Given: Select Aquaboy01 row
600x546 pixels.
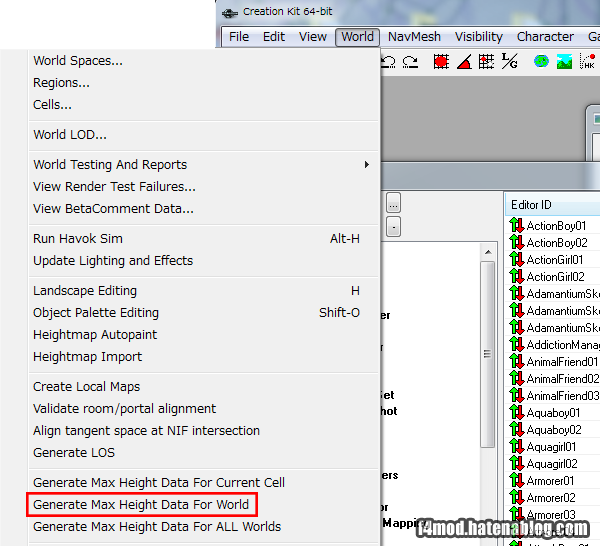Looking at the screenshot, I should point(553,413).
